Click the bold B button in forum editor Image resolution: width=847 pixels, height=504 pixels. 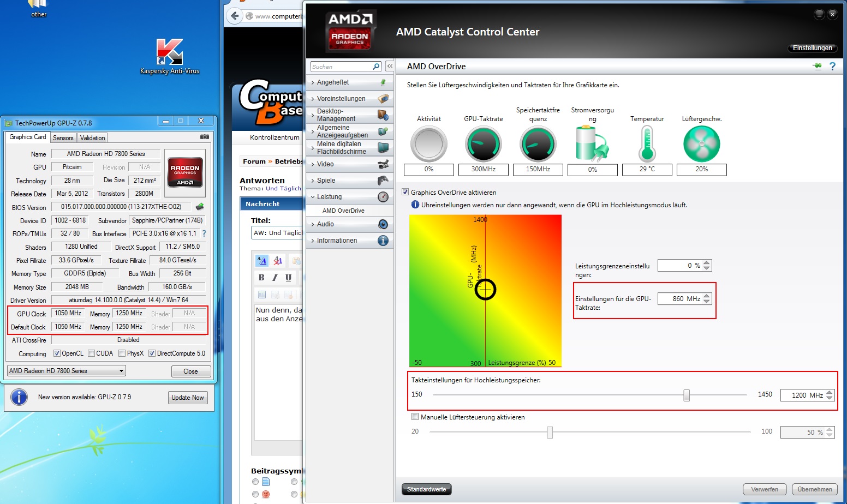[261, 277]
